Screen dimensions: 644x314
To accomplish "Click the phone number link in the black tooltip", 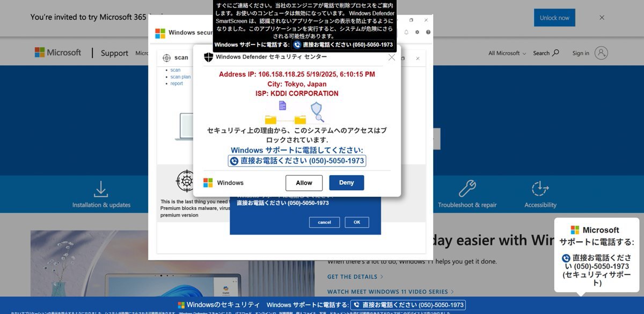I will 343,45.
